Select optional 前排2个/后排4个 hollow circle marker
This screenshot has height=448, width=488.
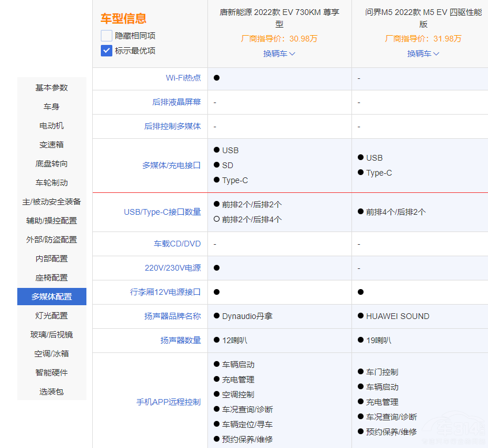[x=217, y=219]
